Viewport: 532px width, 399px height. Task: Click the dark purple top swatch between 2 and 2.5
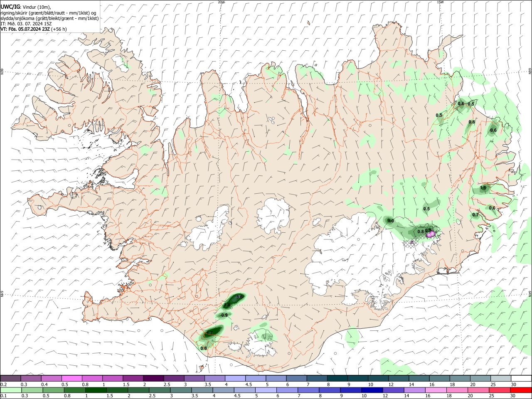(x=153, y=378)
